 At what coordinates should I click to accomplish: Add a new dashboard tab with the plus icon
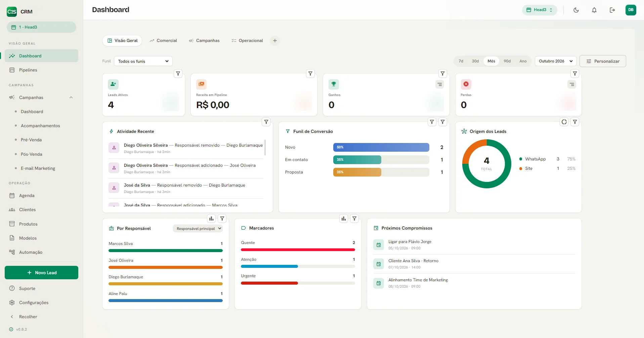point(275,41)
